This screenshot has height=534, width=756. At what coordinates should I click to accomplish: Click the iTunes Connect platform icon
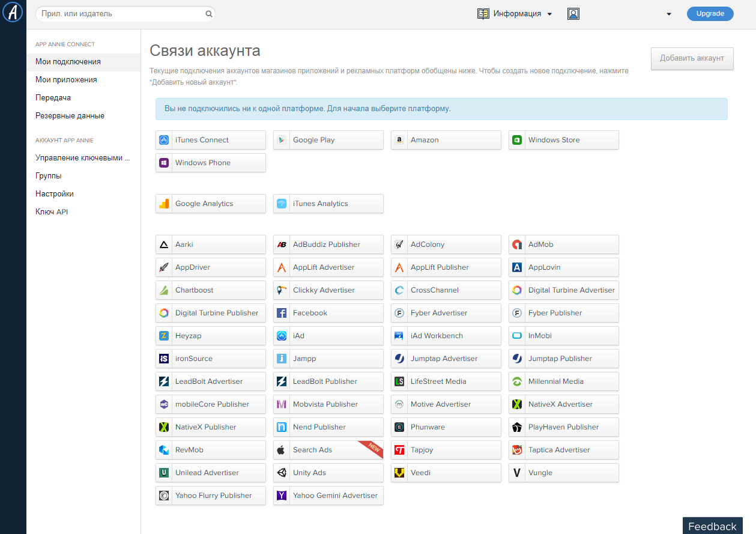click(164, 140)
